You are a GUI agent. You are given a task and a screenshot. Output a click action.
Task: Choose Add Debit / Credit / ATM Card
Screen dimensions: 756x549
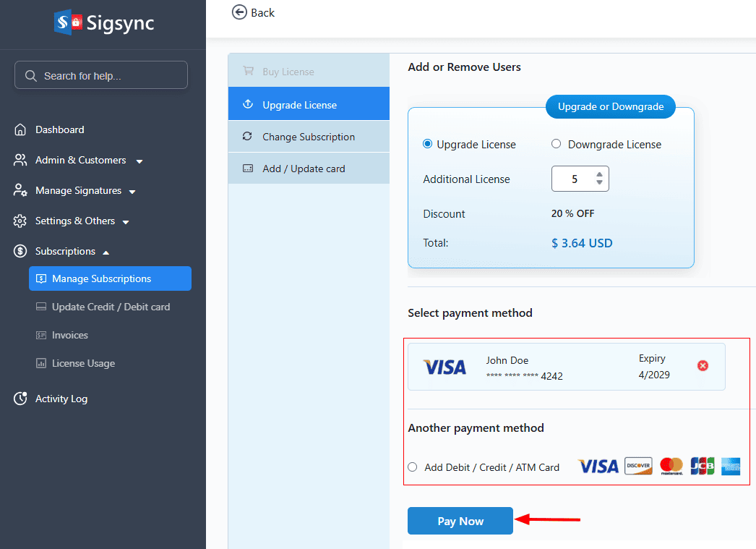[413, 467]
